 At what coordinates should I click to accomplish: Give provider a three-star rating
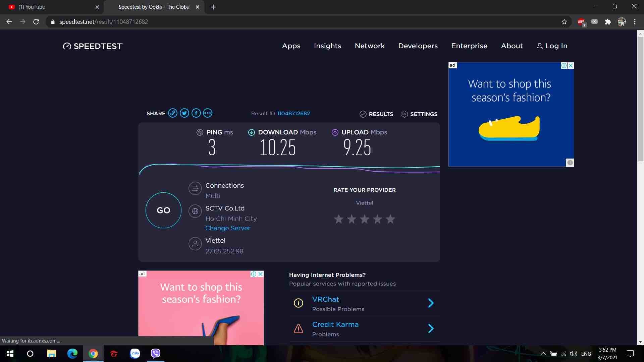click(364, 219)
